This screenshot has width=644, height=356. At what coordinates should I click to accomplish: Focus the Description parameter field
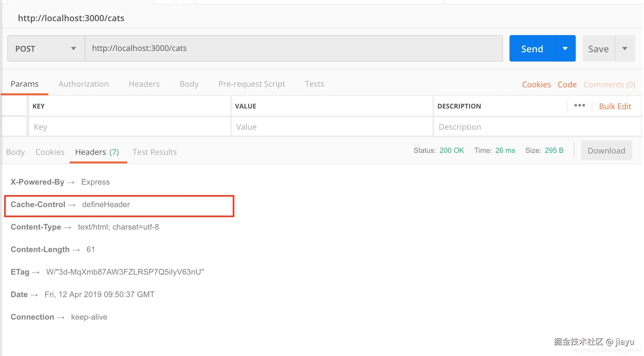coord(537,127)
